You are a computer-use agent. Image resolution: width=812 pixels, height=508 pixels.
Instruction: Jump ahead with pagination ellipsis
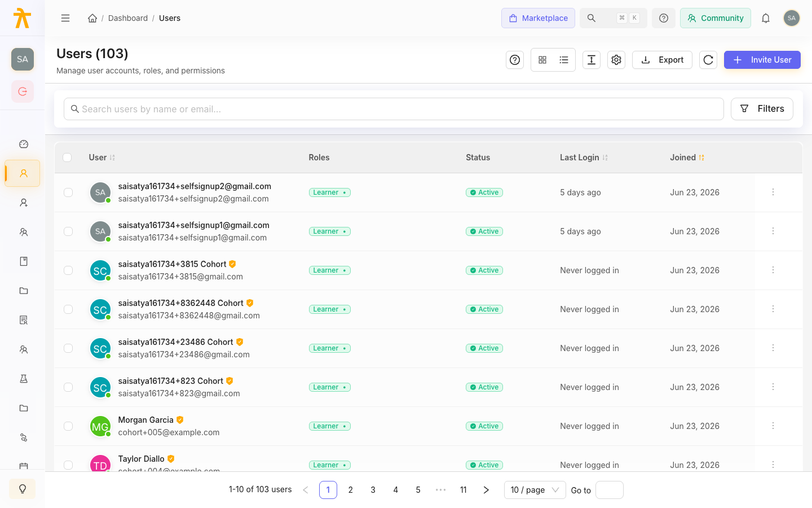[441, 490]
